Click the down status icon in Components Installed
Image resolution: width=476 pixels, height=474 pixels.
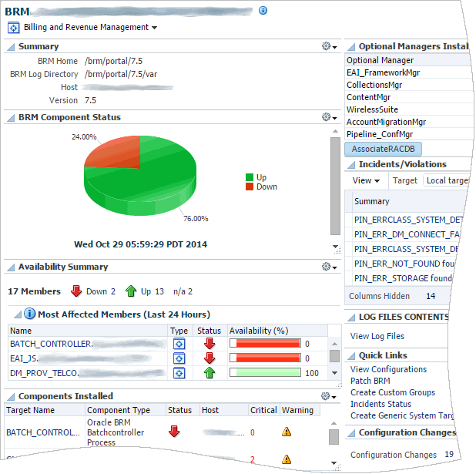(x=174, y=432)
